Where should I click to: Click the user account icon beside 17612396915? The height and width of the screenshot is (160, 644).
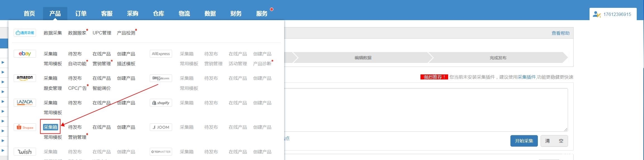pyautogui.click(x=597, y=15)
